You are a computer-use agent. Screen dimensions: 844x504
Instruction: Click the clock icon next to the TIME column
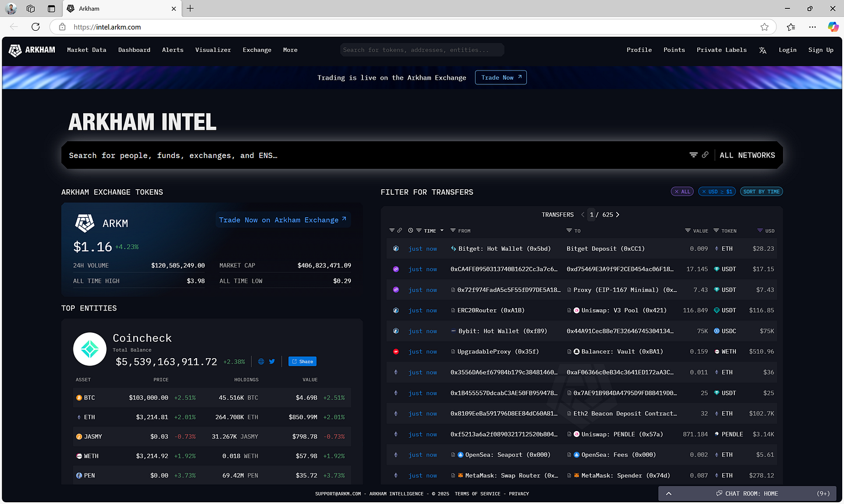click(411, 231)
